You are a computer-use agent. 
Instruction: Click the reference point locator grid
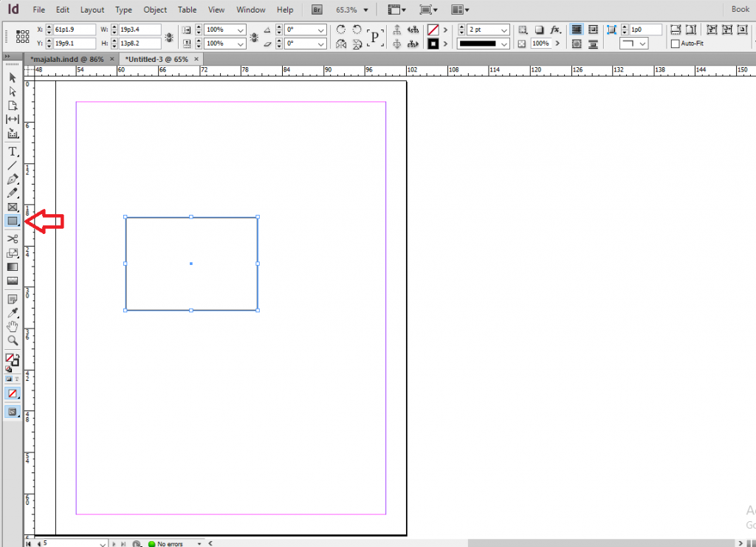coord(22,36)
